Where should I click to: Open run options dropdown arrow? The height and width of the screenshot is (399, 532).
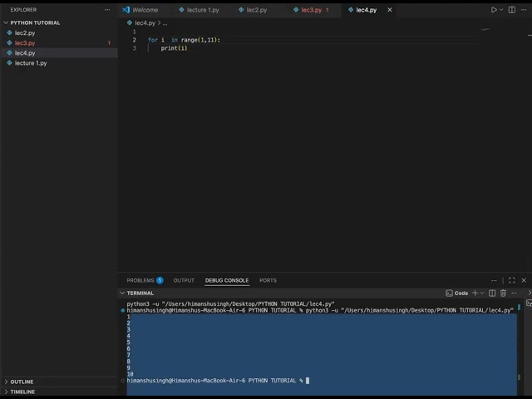501,10
